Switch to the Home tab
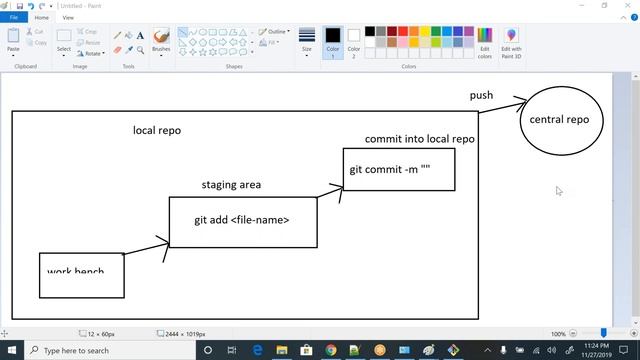The height and width of the screenshot is (360, 640). [x=41, y=18]
